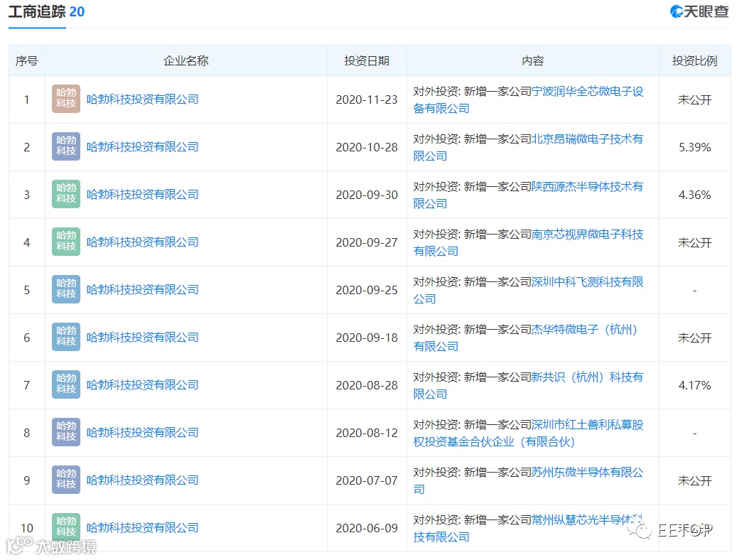
Task: Click row 4 哈勃科技 company logo icon
Action: tap(66, 242)
